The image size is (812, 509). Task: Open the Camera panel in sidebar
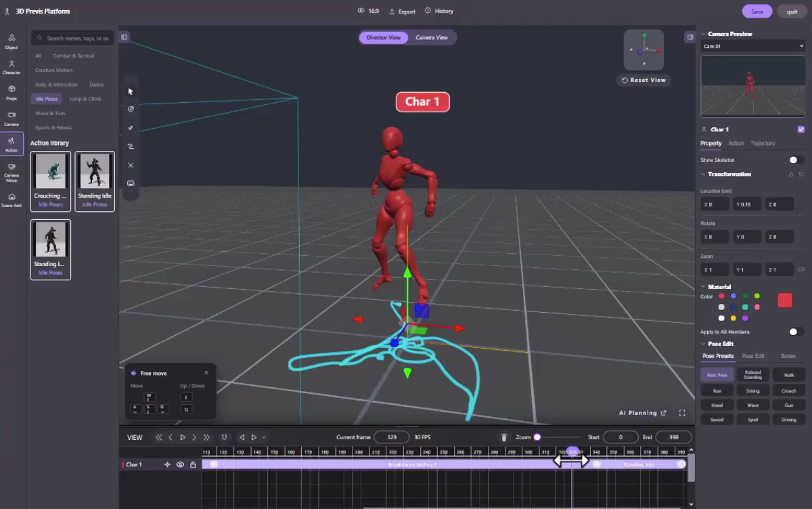(x=12, y=118)
